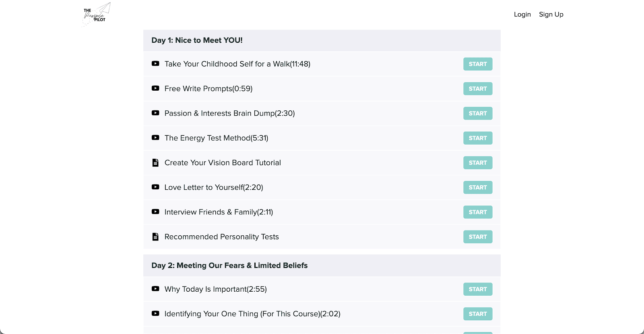Start the Love Letter to Yourself lesson

478,187
